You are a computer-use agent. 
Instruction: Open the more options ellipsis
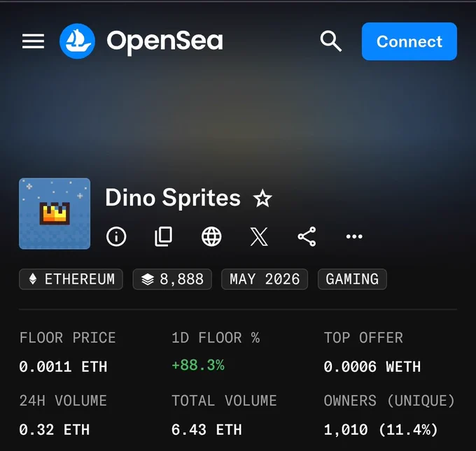tap(354, 236)
